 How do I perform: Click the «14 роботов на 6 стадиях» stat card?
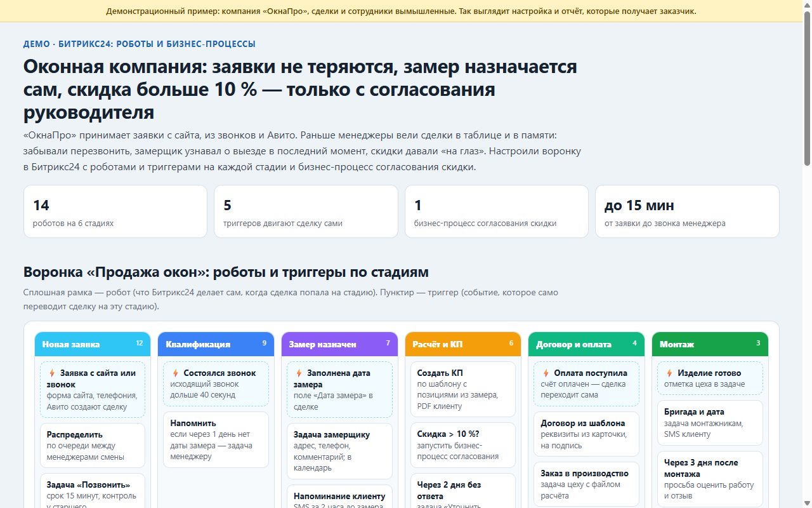(x=115, y=211)
